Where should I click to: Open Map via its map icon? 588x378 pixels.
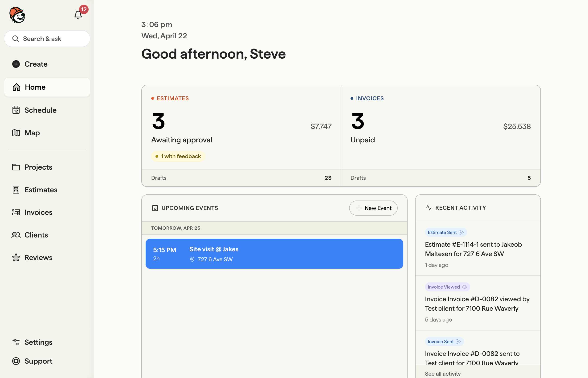pyautogui.click(x=16, y=133)
